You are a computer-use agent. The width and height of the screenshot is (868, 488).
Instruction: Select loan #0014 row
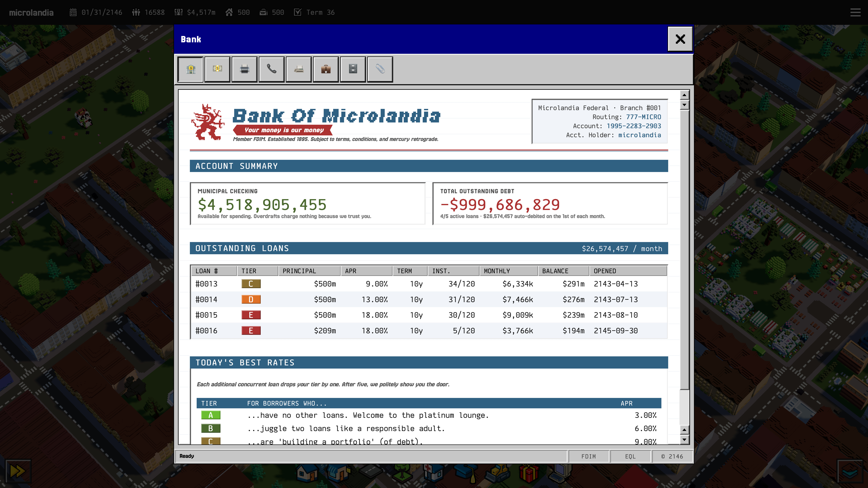pos(429,299)
